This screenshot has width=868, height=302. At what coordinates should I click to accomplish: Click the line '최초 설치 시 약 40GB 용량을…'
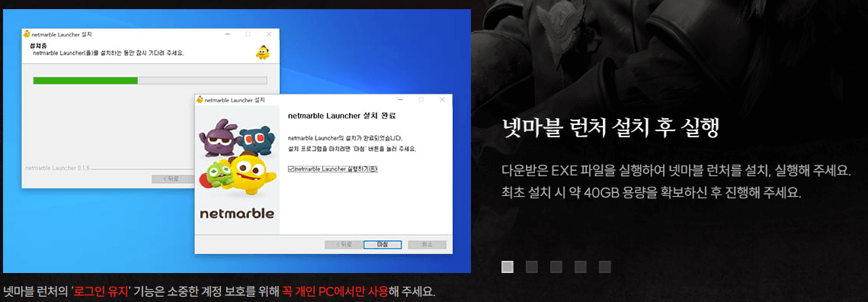point(652,193)
